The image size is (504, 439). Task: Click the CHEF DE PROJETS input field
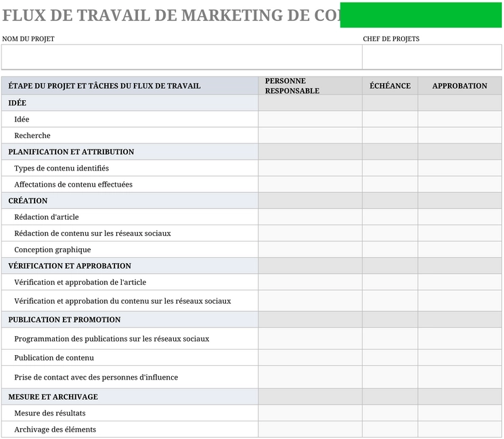pos(432,57)
